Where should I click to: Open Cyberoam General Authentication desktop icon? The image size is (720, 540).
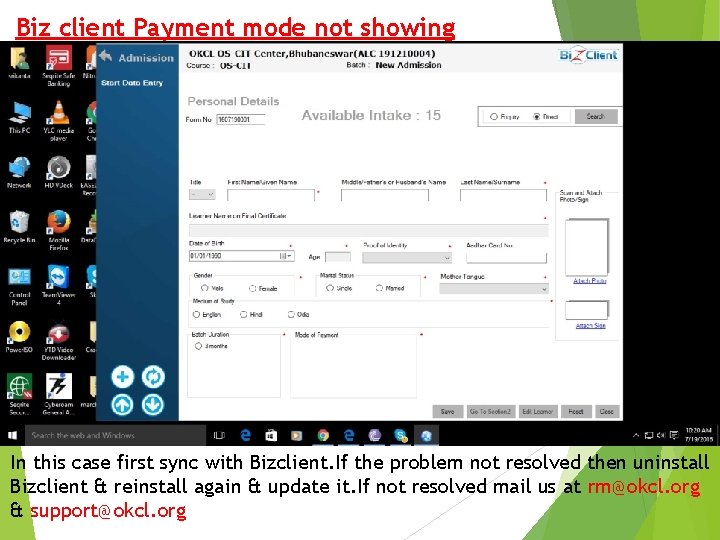[x=59, y=394]
